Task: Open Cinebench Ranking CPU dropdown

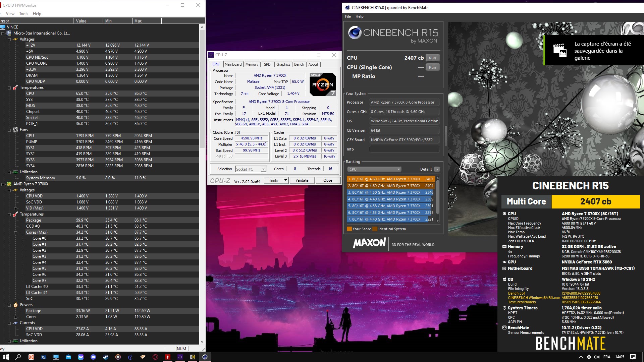Action: click(374, 169)
